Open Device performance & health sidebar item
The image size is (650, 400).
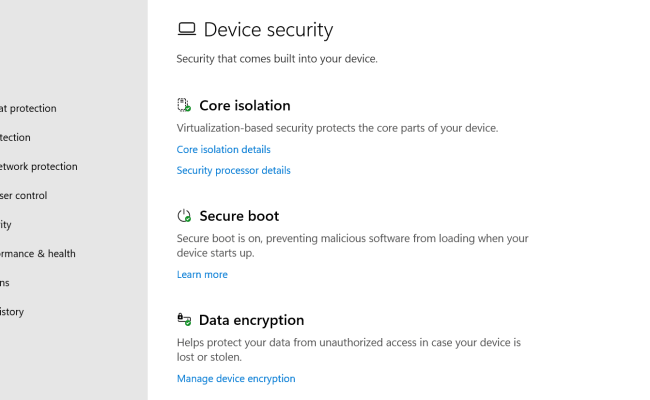pyautogui.click(x=38, y=254)
